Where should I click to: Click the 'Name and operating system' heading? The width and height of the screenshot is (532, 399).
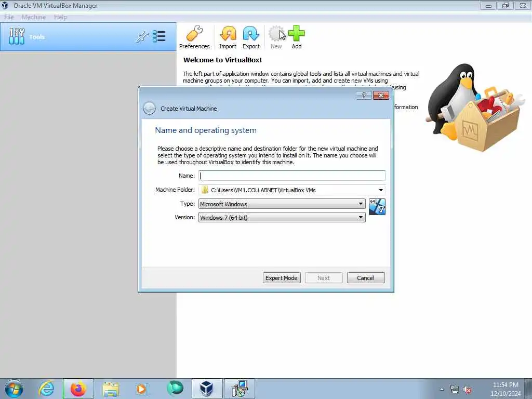click(x=206, y=130)
